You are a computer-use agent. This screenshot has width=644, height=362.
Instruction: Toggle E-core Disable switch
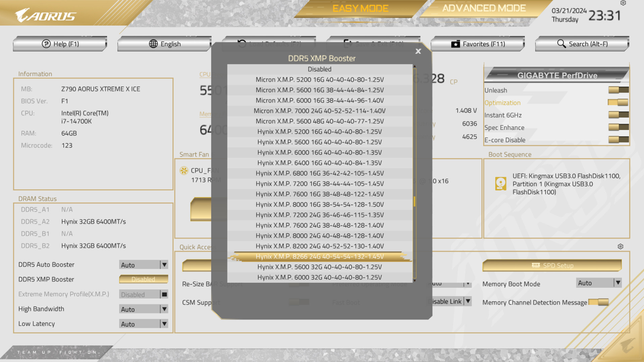[619, 139]
